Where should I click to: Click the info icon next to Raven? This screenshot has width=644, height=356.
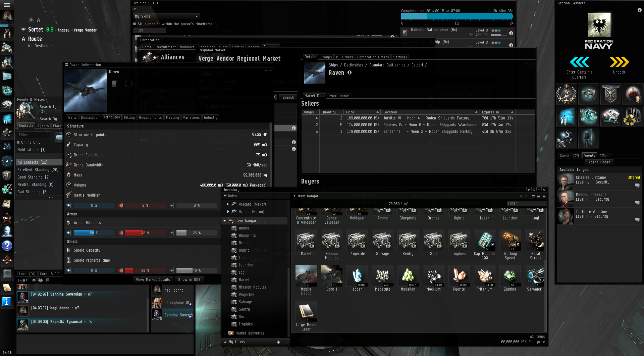[350, 72]
